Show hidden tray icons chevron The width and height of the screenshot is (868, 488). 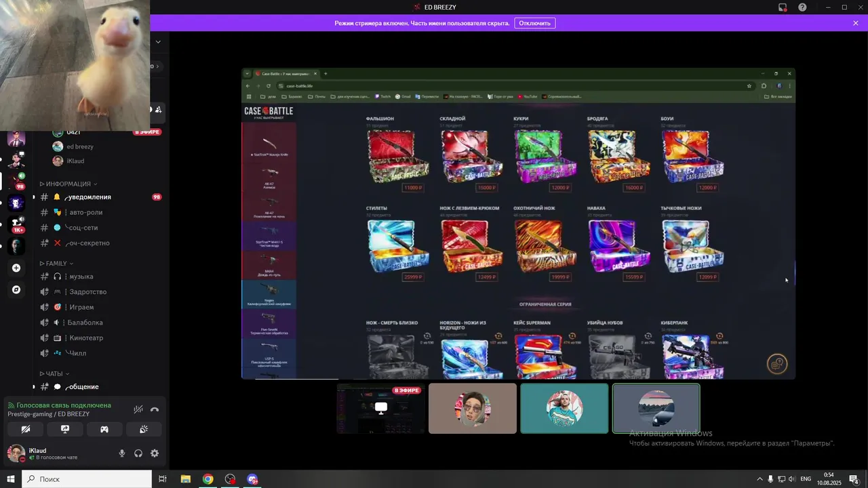click(759, 479)
